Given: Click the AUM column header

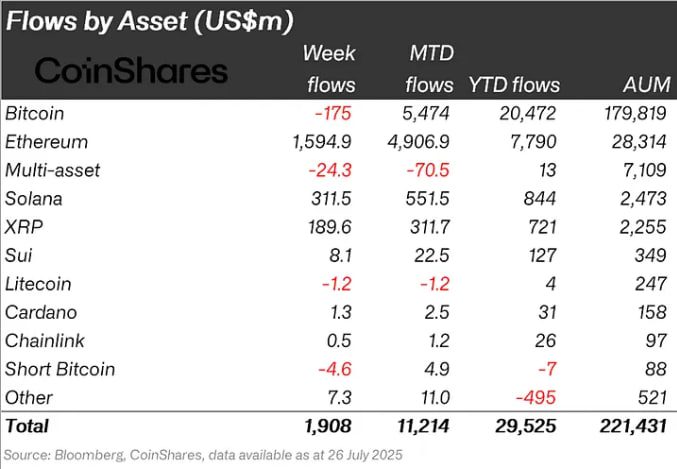Looking at the screenshot, I should pyautogui.click(x=647, y=85).
